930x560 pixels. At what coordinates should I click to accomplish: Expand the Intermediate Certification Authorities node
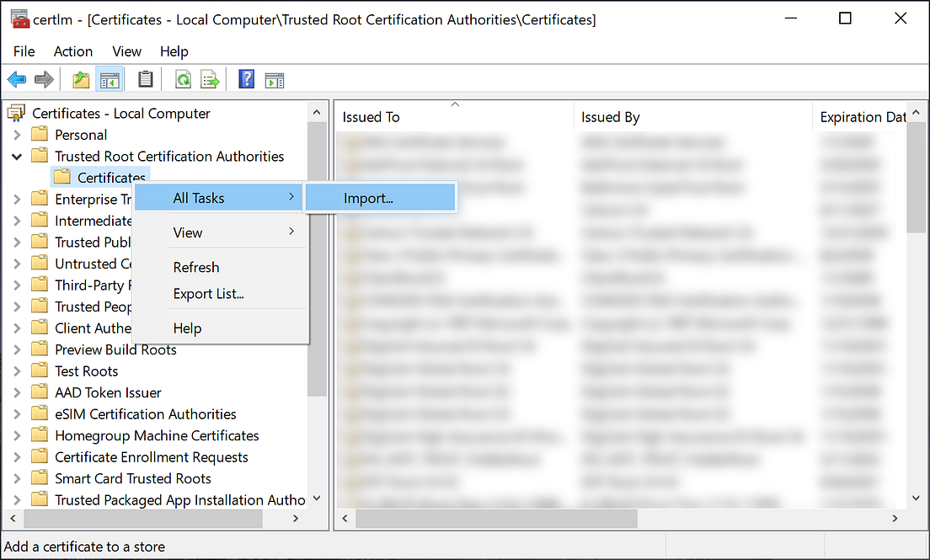pyautogui.click(x=19, y=220)
